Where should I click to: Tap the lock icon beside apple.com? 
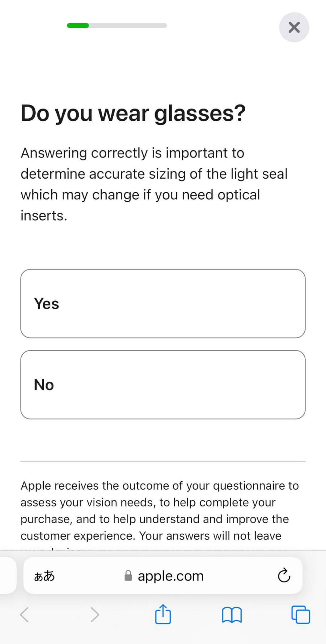click(x=128, y=576)
